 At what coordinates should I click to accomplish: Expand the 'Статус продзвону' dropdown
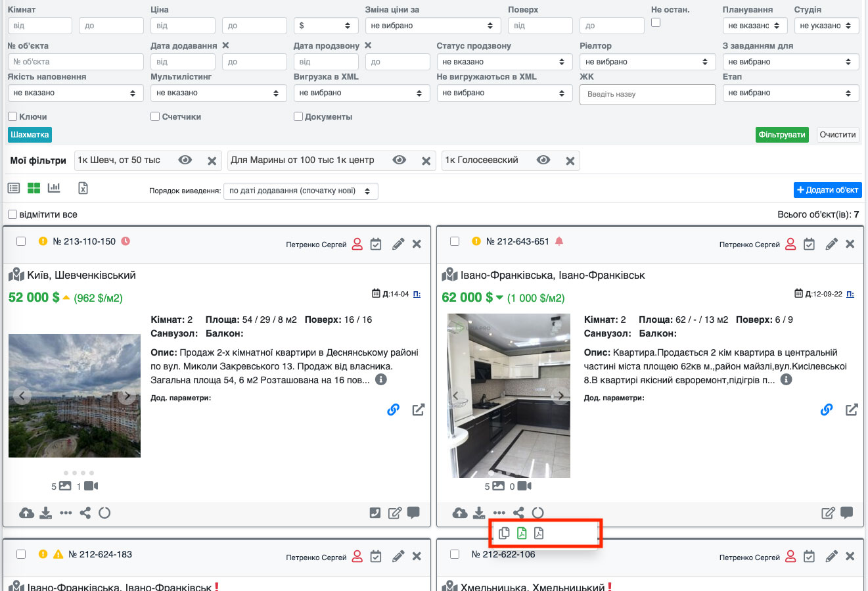pyautogui.click(x=503, y=62)
